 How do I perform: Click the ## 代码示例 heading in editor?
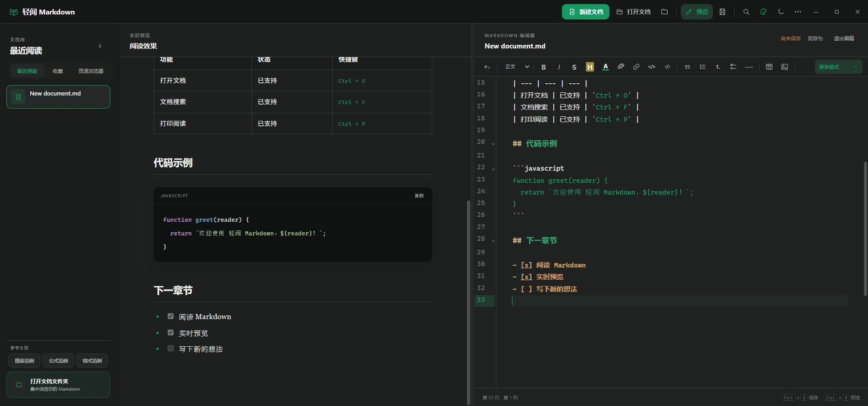[535, 144]
